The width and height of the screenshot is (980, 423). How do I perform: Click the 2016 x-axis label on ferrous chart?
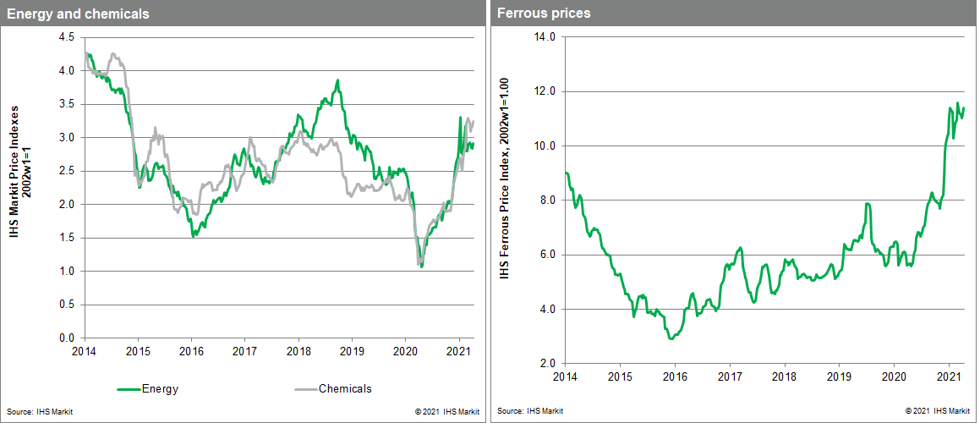675,375
